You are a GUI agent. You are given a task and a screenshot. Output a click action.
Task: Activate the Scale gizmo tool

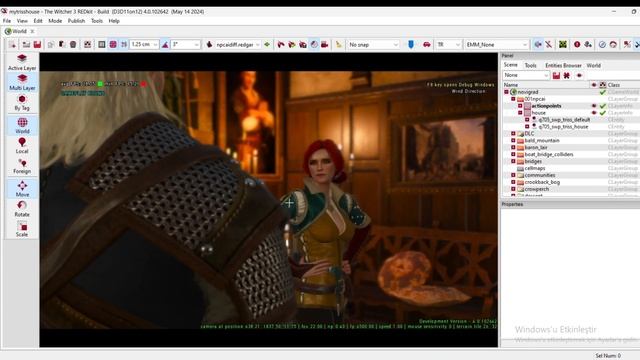[22, 229]
